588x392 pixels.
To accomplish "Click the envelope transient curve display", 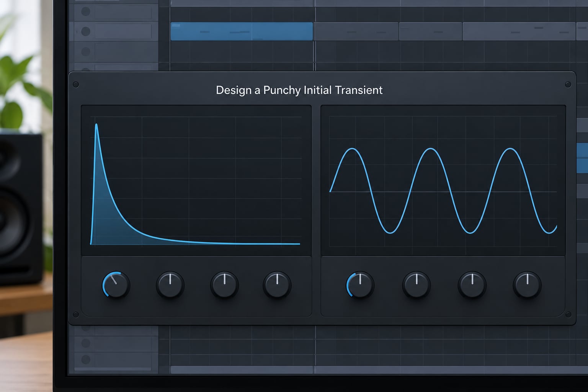I will tap(196, 180).
